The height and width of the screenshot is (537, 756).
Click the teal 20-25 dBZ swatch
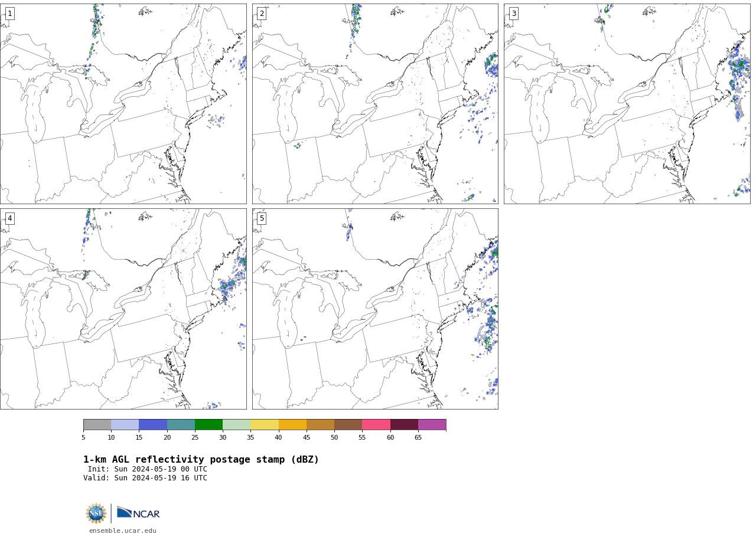(x=181, y=425)
